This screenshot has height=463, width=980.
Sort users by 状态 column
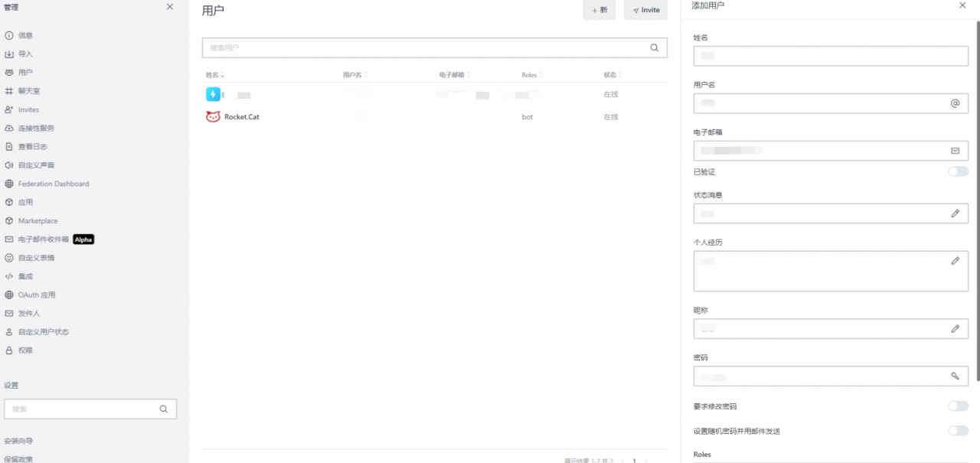click(612, 75)
